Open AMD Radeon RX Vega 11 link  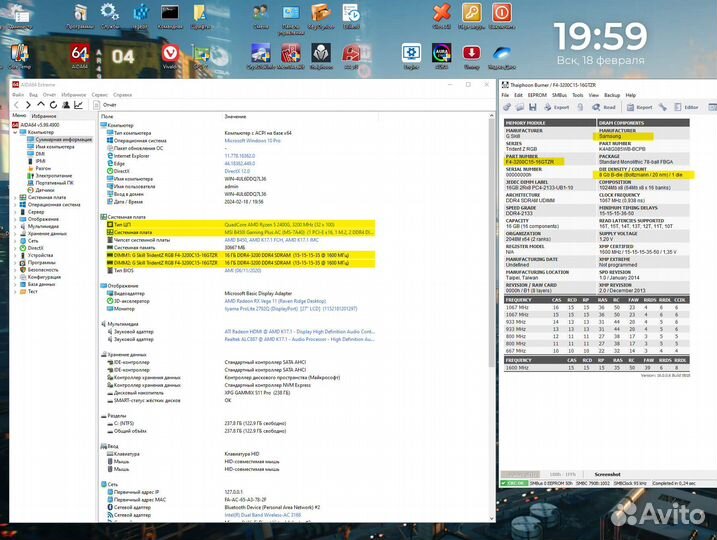pyautogui.click(x=275, y=301)
